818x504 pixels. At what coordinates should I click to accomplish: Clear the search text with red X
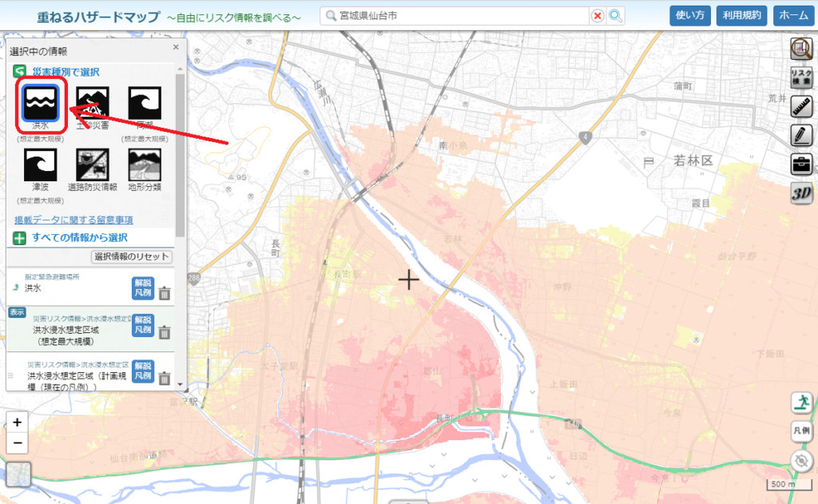point(598,16)
